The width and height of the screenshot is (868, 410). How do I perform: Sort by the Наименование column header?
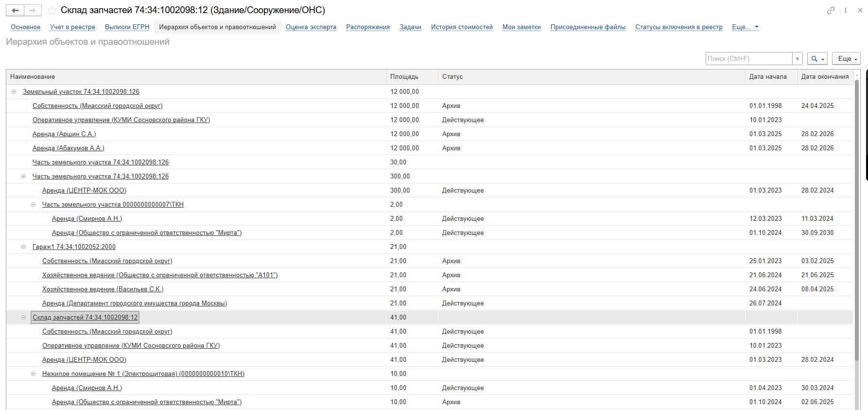tap(196, 77)
